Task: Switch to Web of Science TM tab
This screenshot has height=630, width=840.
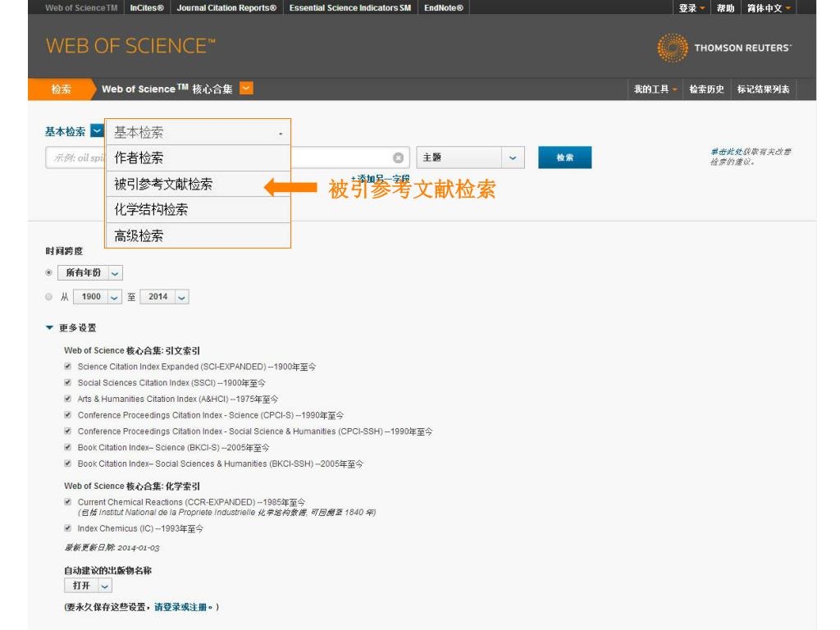Action: (81, 8)
